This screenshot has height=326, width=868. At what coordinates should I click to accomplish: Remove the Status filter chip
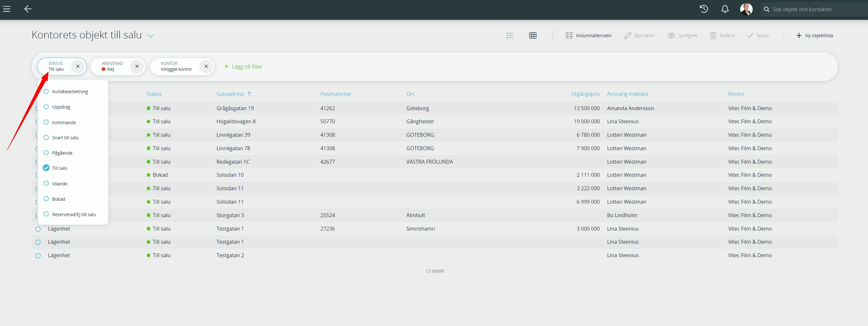click(78, 66)
